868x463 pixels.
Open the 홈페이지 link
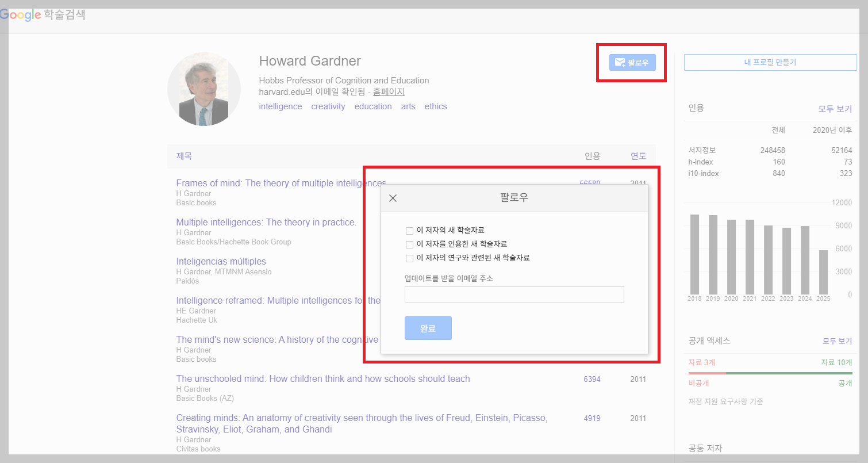pos(389,91)
